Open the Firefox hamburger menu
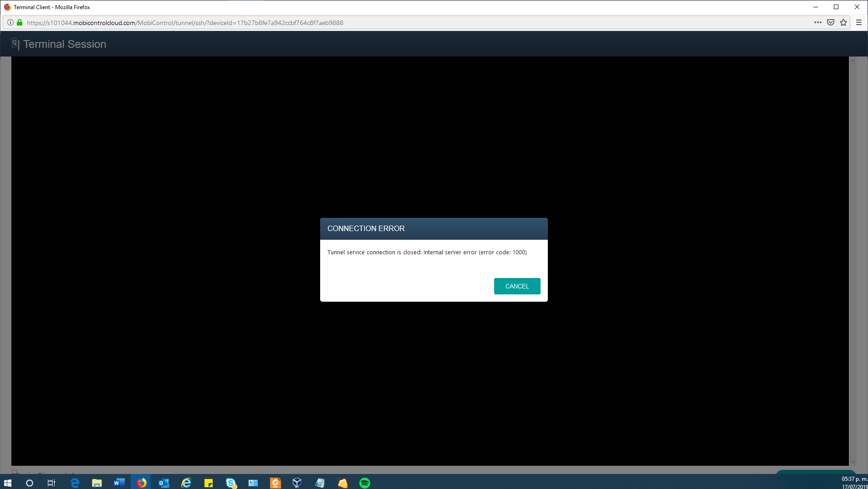 (x=859, y=22)
